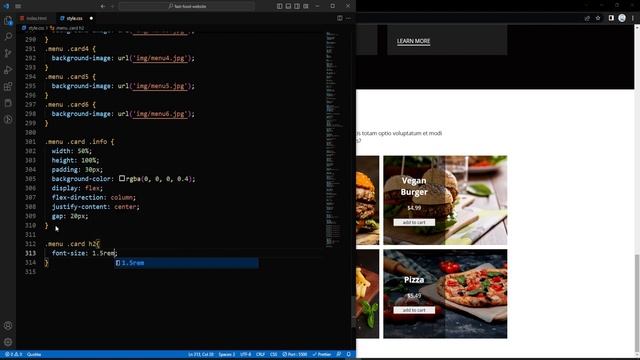Open the VS Code hamburger menu
Screen dimensions: 640x360
tap(18, 6)
